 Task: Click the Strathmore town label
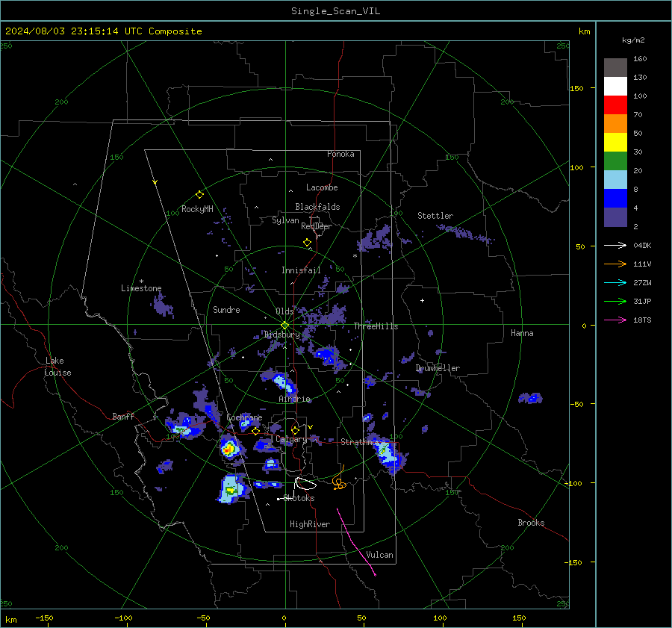(363, 442)
